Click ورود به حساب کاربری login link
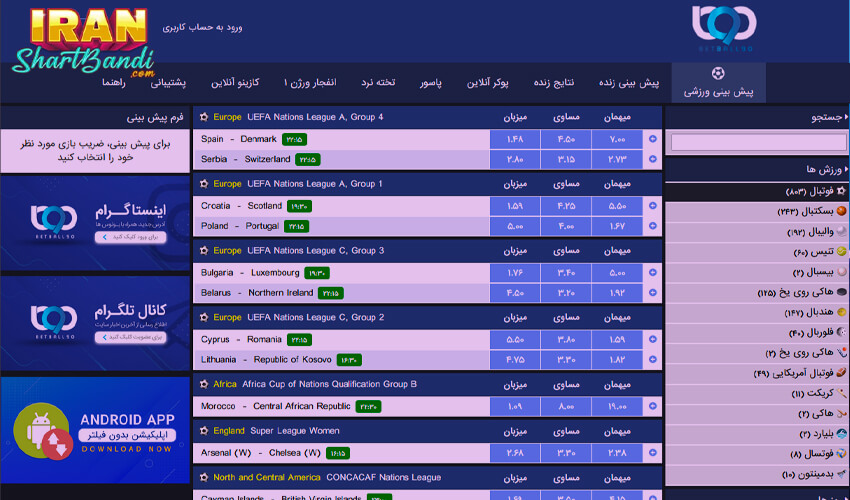This screenshot has height=500, width=850. [x=202, y=27]
